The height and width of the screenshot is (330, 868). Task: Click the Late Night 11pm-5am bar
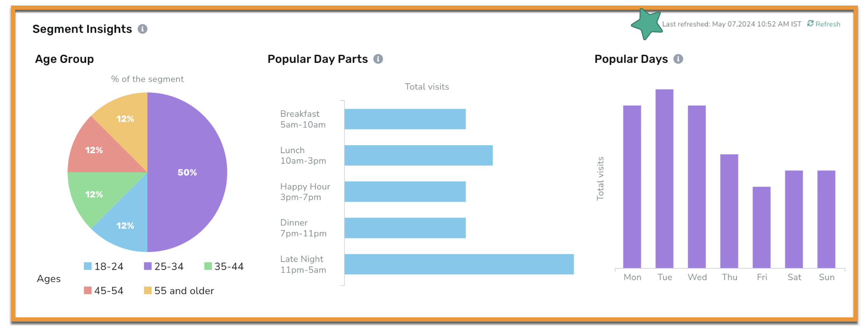pos(459,264)
